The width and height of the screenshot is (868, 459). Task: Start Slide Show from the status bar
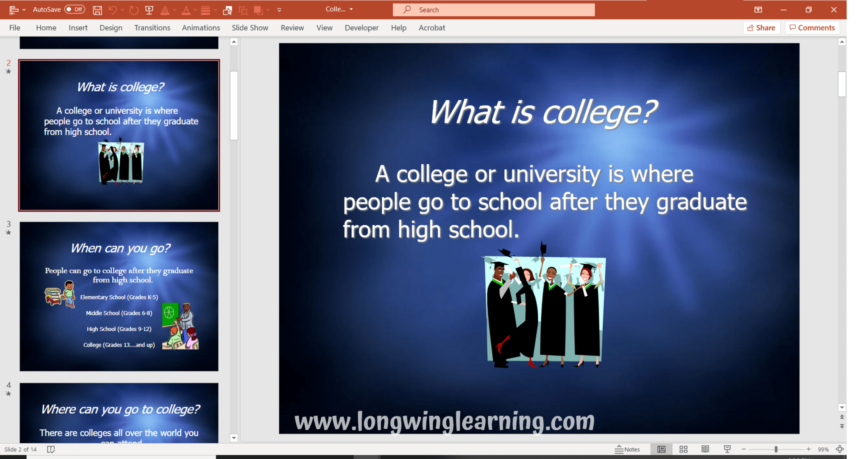point(728,449)
